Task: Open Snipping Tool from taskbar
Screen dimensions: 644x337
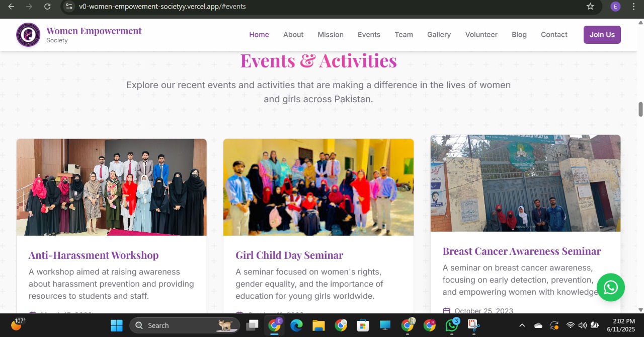Action: pos(473,325)
